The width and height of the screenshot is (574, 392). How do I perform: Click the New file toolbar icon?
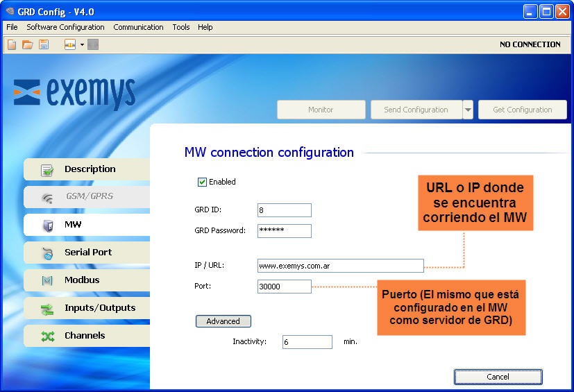(x=12, y=44)
